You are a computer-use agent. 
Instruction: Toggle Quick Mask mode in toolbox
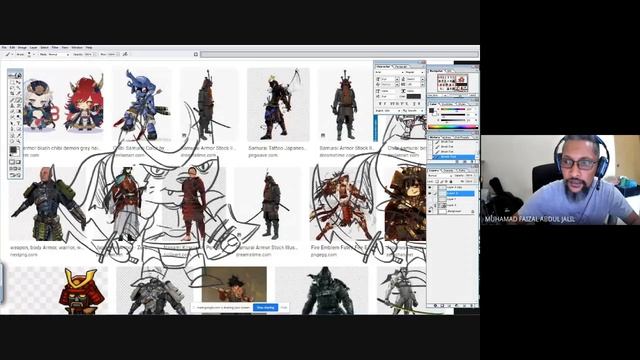coord(19,162)
